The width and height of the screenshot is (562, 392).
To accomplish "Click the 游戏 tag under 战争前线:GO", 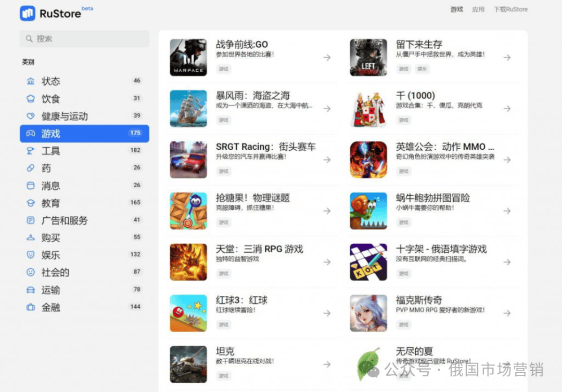I will coord(224,69).
